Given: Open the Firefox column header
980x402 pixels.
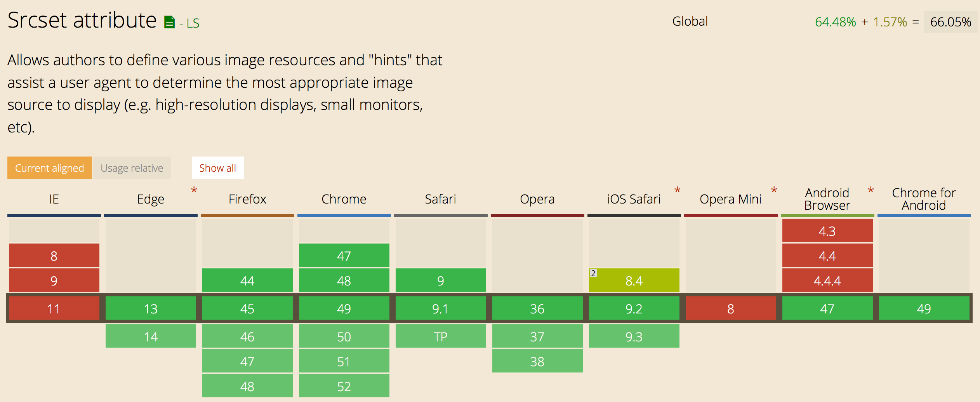Looking at the screenshot, I should tap(247, 199).
